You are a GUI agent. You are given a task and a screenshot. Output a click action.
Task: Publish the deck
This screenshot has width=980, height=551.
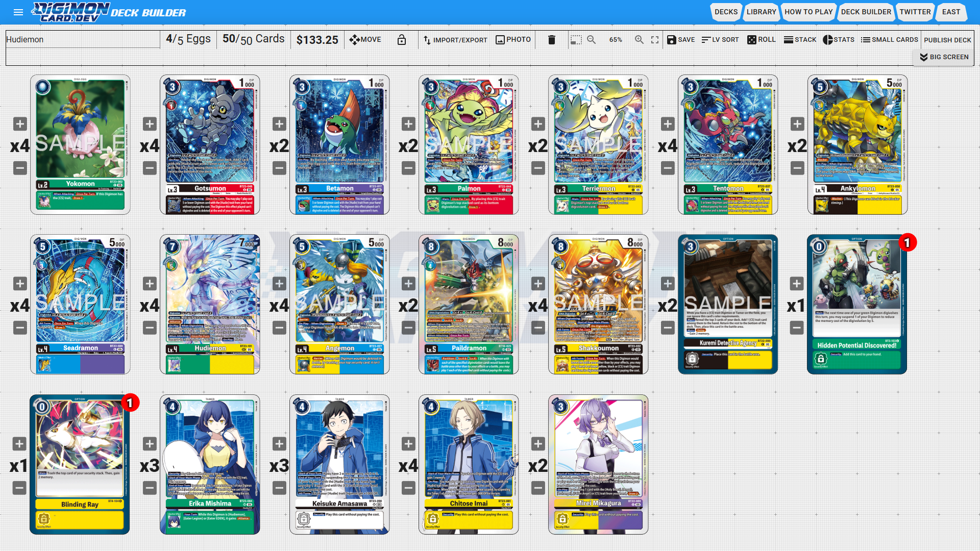click(947, 40)
